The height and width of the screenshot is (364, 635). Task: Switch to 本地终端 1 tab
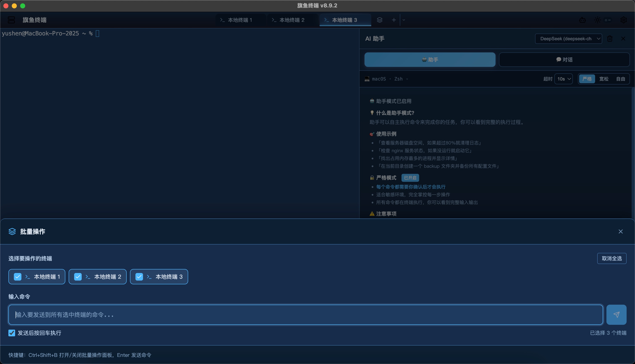[x=240, y=20]
